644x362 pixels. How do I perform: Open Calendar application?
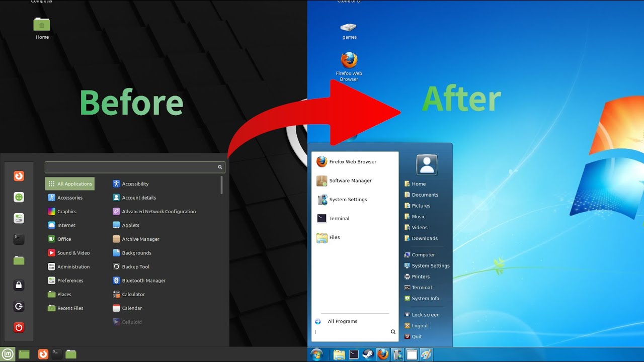click(127, 308)
